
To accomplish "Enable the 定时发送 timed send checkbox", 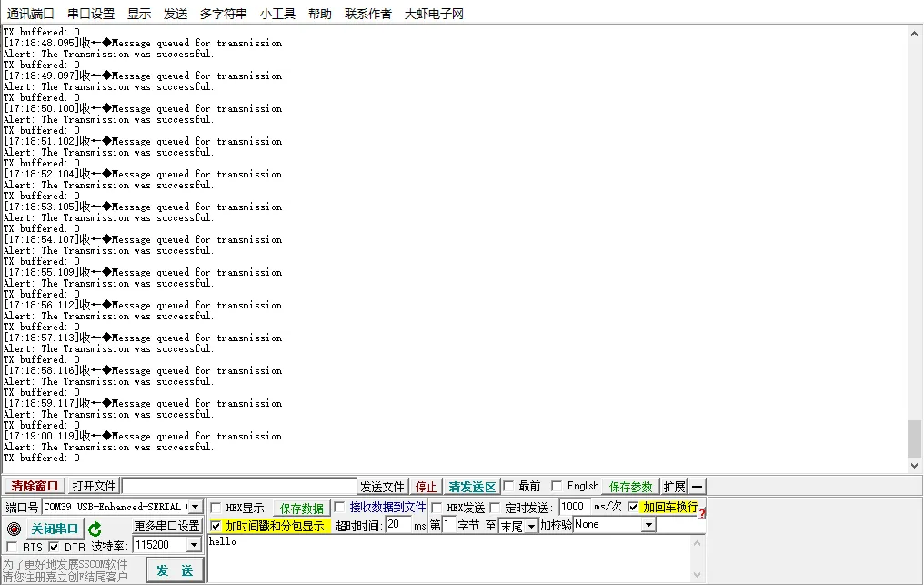I will pyautogui.click(x=496, y=508).
